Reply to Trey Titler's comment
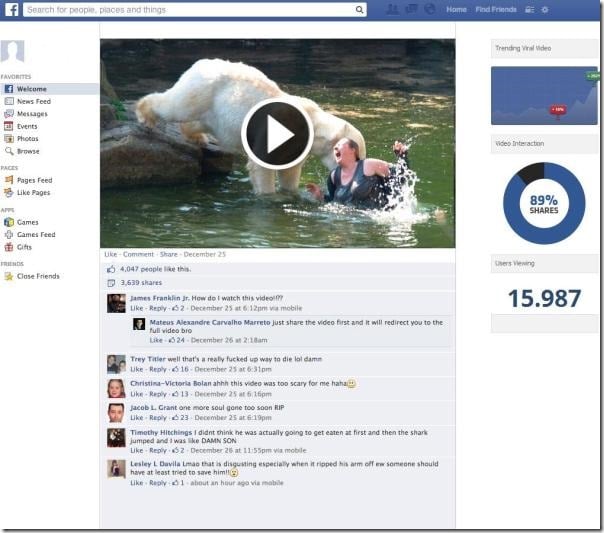 click(158, 369)
